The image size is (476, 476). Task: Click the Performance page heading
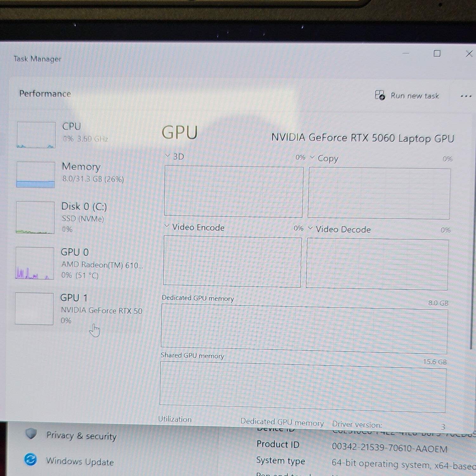tap(45, 94)
